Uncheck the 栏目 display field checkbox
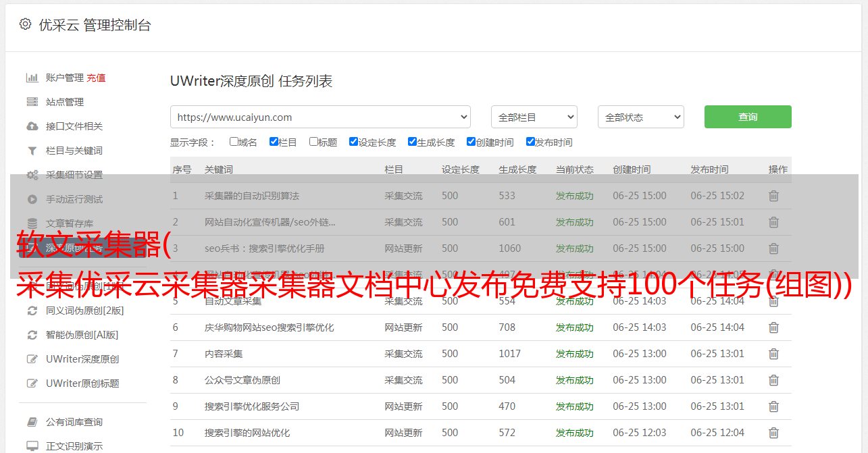Screen dimensions: 868x453 click(x=274, y=142)
